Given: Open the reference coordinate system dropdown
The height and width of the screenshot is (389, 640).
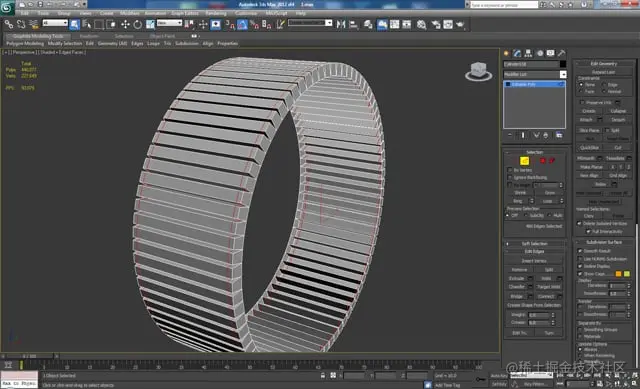Looking at the screenshot, I should 169,23.
